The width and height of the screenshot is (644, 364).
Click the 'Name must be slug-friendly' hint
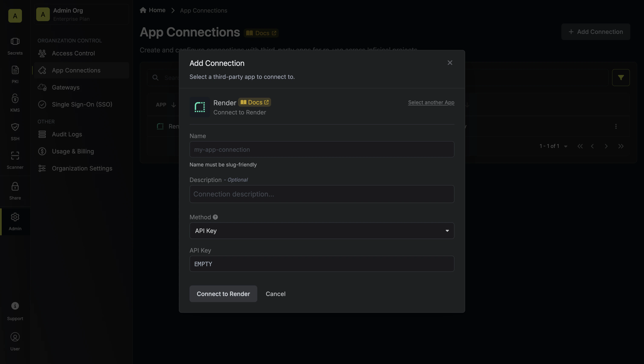(x=223, y=165)
